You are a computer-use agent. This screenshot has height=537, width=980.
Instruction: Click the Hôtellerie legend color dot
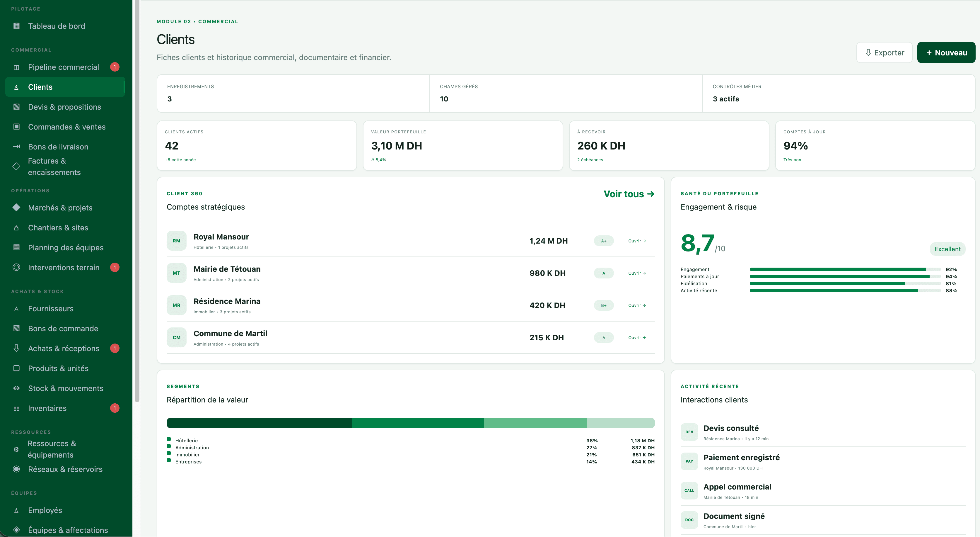tap(169, 439)
